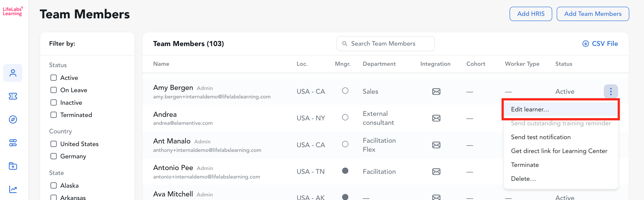Toggle Amy Bergen's manager radio button
Viewport: 644px width, 200px height.
[345, 91]
